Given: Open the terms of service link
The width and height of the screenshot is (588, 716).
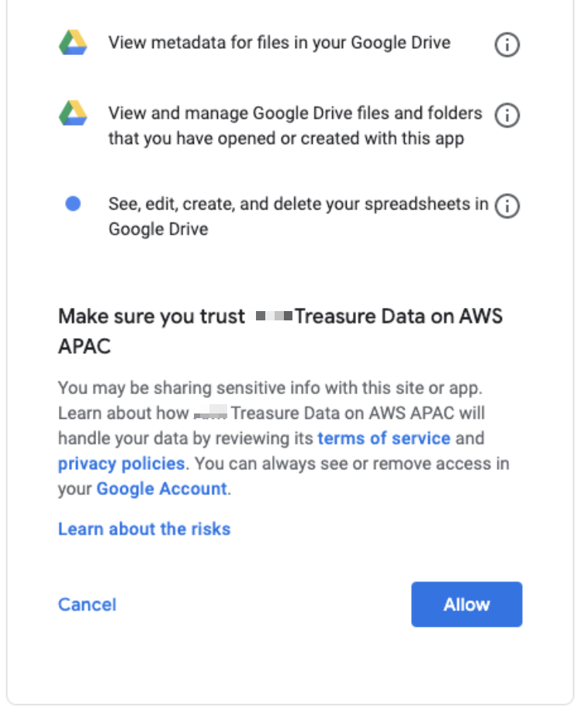Looking at the screenshot, I should pyautogui.click(x=384, y=438).
